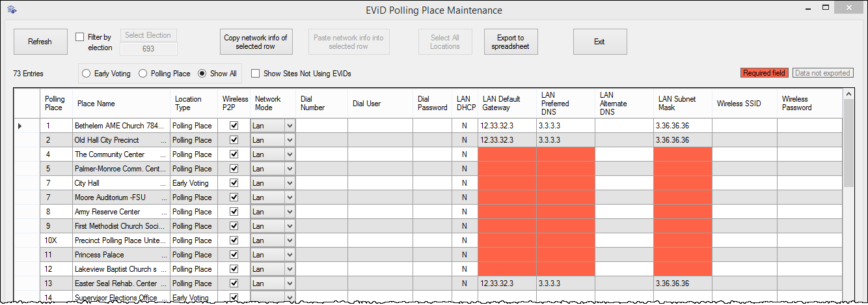Click the Dial Number column header

pos(321,104)
